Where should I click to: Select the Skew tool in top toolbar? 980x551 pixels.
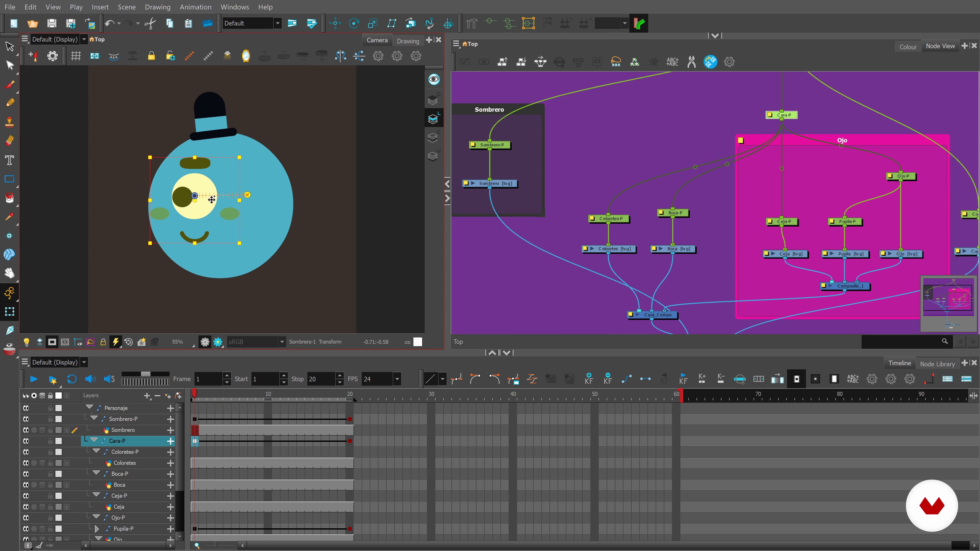coord(392,23)
